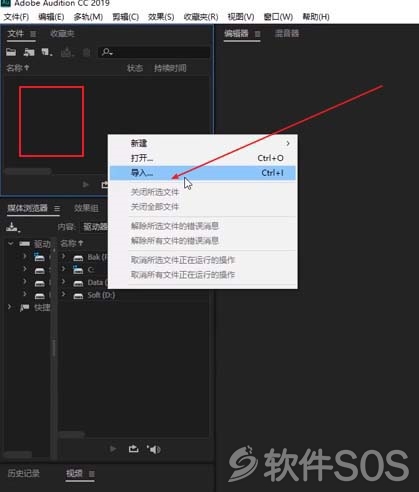Click the new file icon in Files panel
Screen dimensions: 419x492
pyautogui.click(x=47, y=52)
